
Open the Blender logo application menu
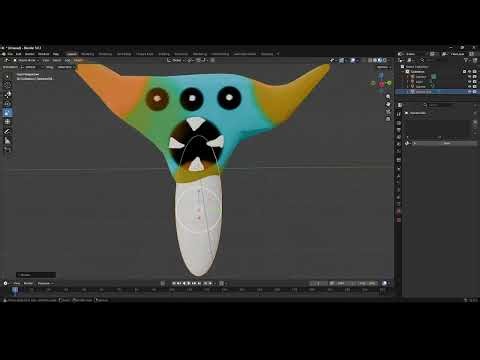(4, 54)
